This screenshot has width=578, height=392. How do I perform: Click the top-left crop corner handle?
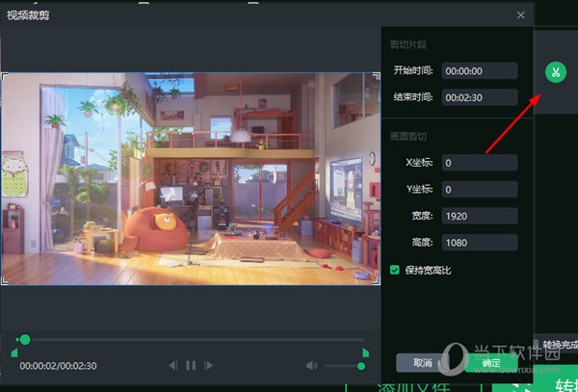click(5, 76)
